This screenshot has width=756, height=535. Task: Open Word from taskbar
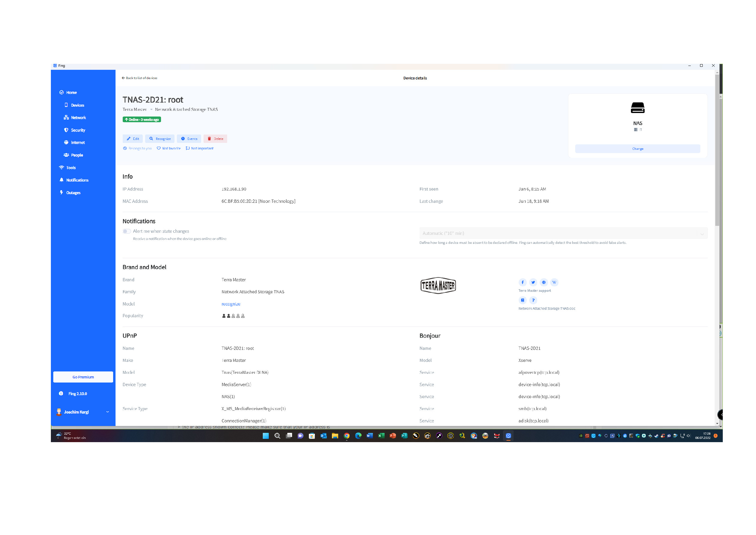pyautogui.click(x=370, y=436)
